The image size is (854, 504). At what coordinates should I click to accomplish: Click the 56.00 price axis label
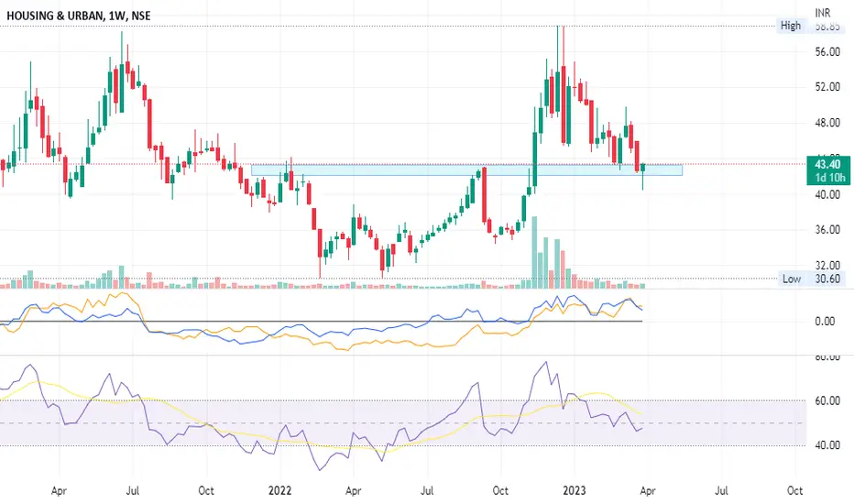(827, 51)
